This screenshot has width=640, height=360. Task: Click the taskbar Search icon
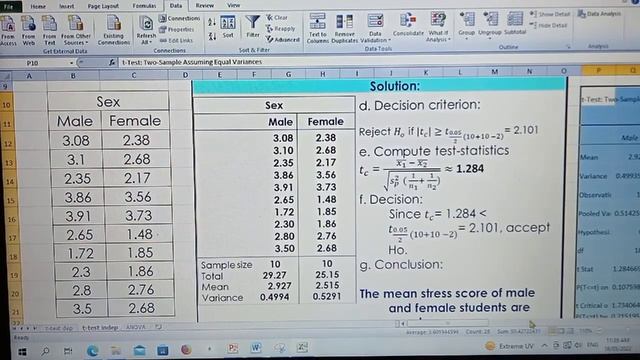[x=45, y=351]
